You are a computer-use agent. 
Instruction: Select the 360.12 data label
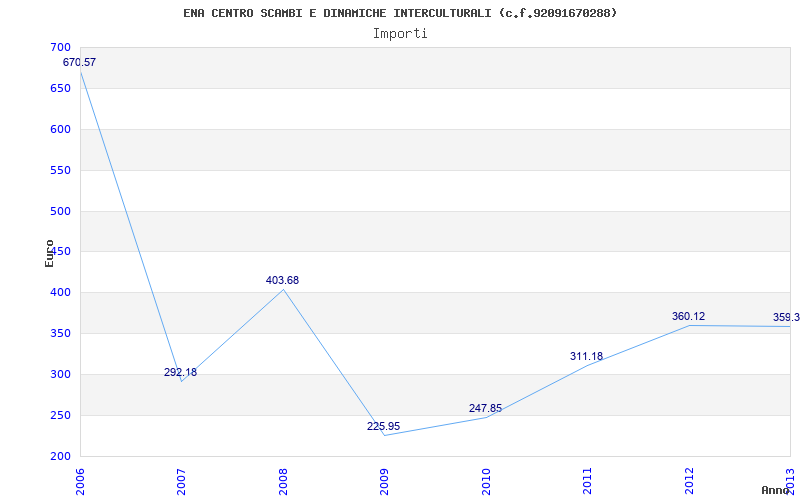(x=688, y=316)
